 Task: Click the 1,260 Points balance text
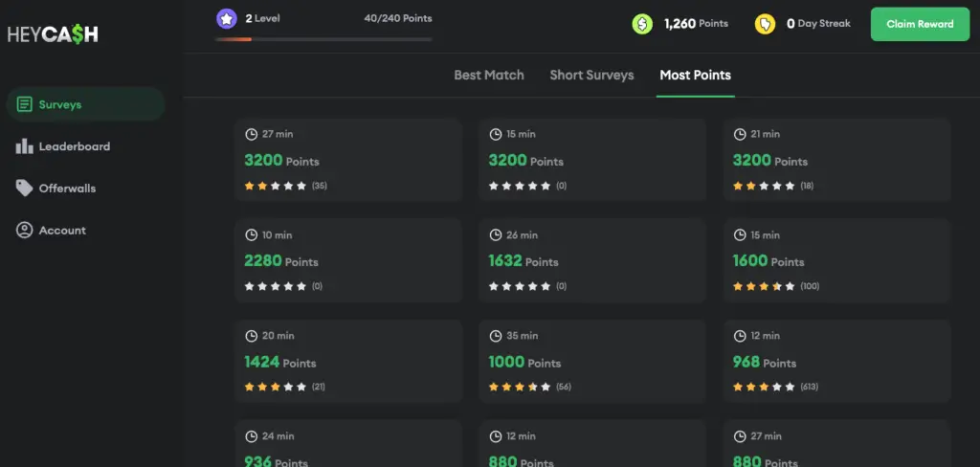pos(696,24)
